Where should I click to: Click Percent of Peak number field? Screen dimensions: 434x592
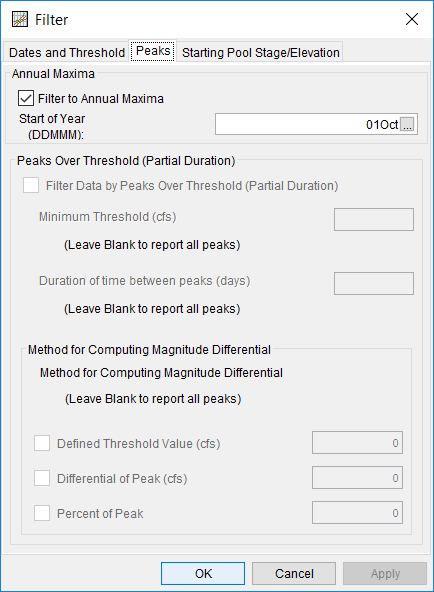[357, 513]
